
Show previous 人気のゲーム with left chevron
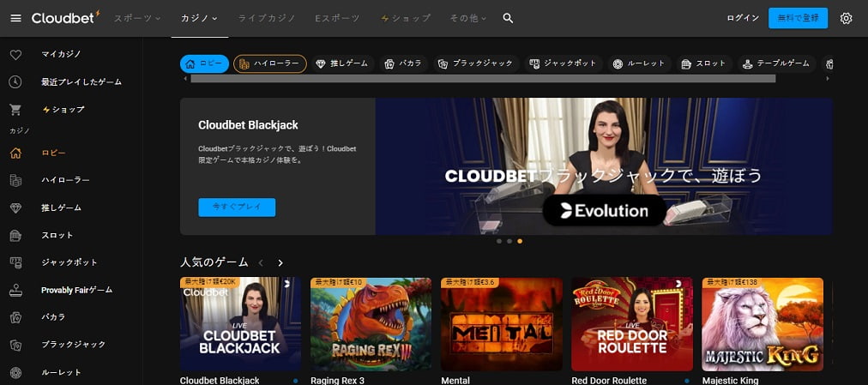pos(262,262)
